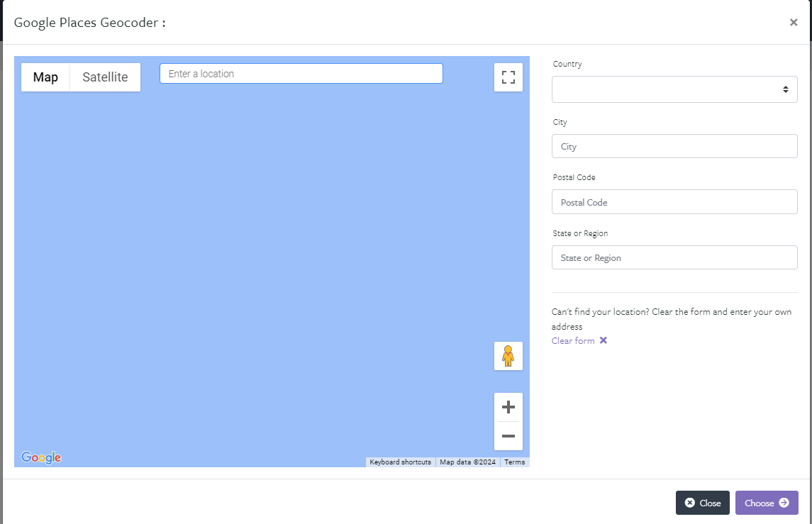Close the Geocoder dialog with the X
Viewport: 812px width, 524px height.
coord(794,22)
